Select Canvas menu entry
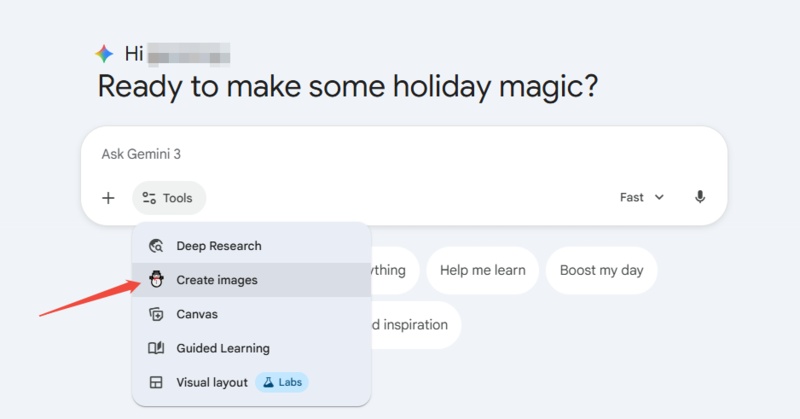 [x=197, y=314]
